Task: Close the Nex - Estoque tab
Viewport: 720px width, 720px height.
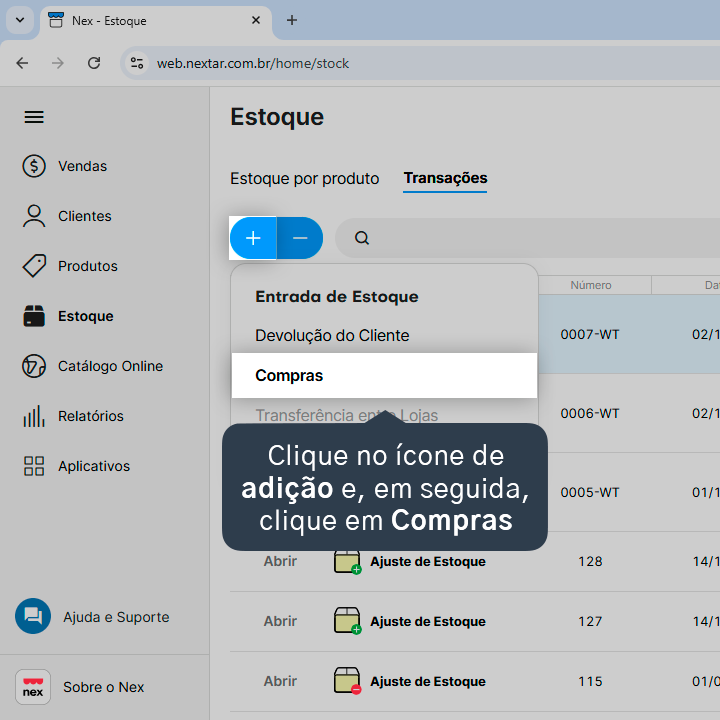Action: [x=256, y=20]
